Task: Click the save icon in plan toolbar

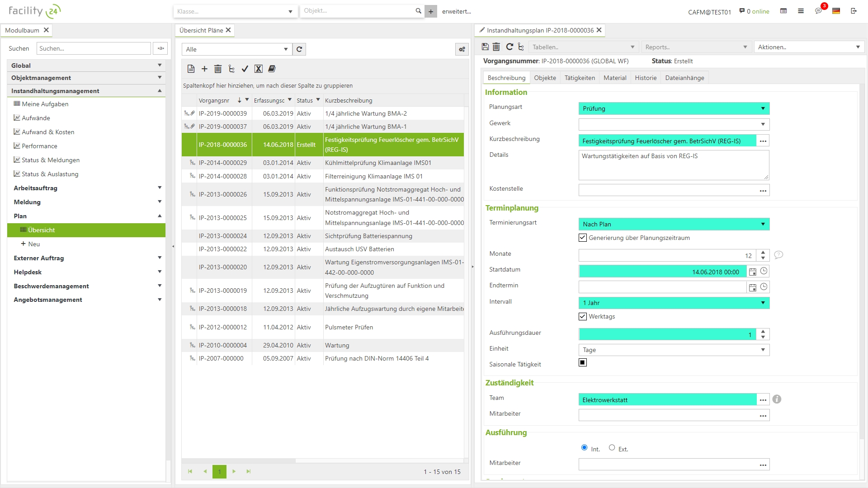Action: [x=485, y=47]
